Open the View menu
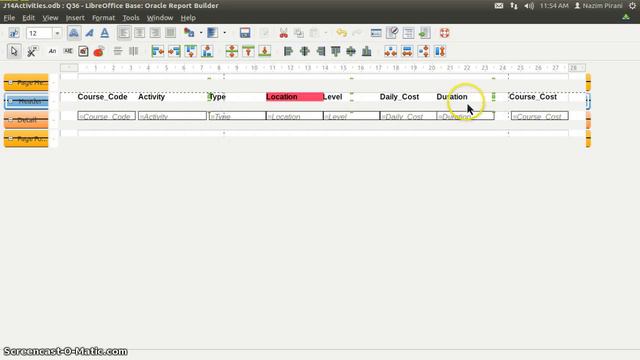The height and width of the screenshot is (360, 640). 50,18
